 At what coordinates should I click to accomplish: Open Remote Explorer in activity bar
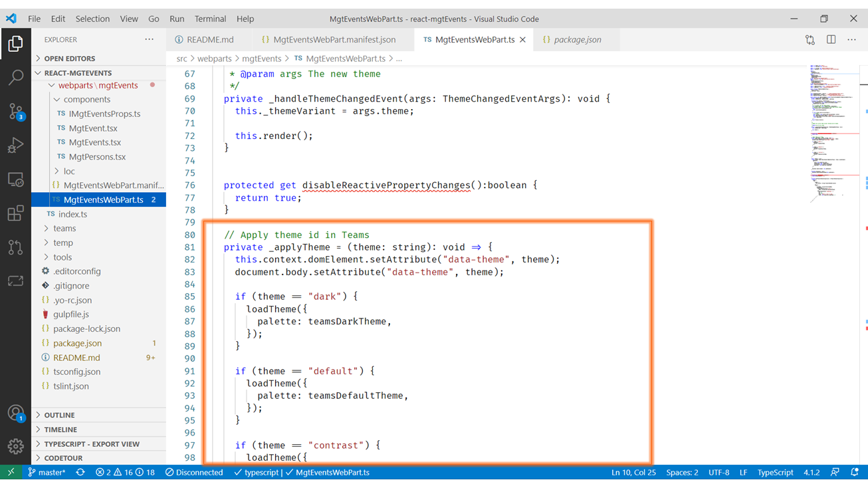(15, 180)
